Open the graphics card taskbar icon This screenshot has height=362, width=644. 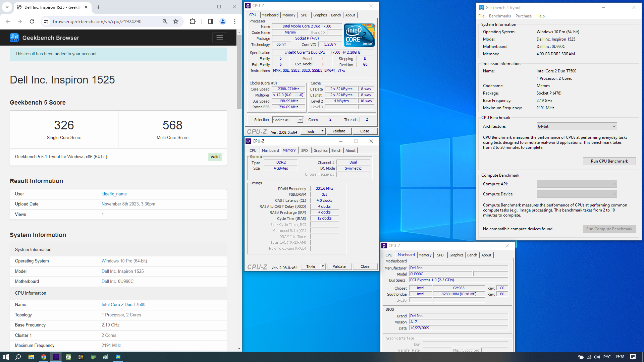[93, 357]
